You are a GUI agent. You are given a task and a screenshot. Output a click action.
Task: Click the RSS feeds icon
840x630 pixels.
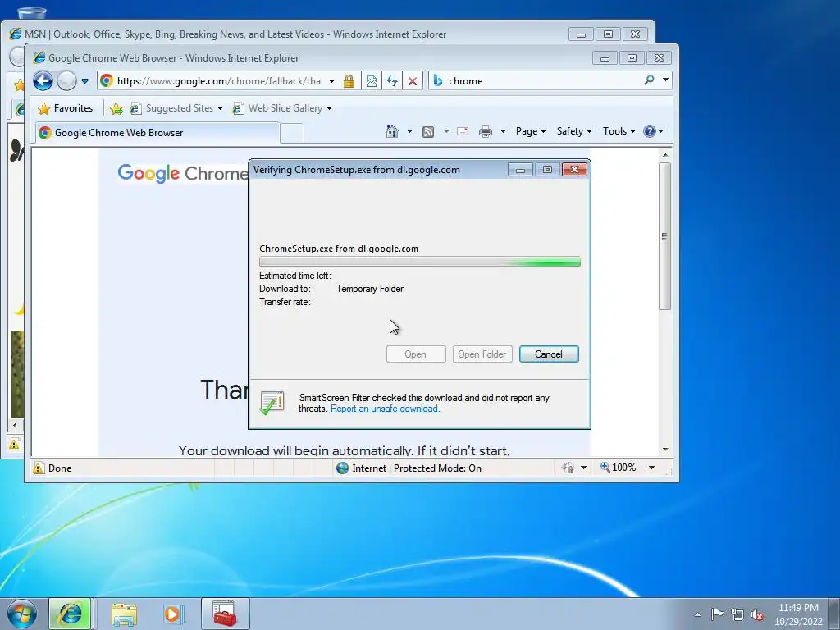click(428, 131)
